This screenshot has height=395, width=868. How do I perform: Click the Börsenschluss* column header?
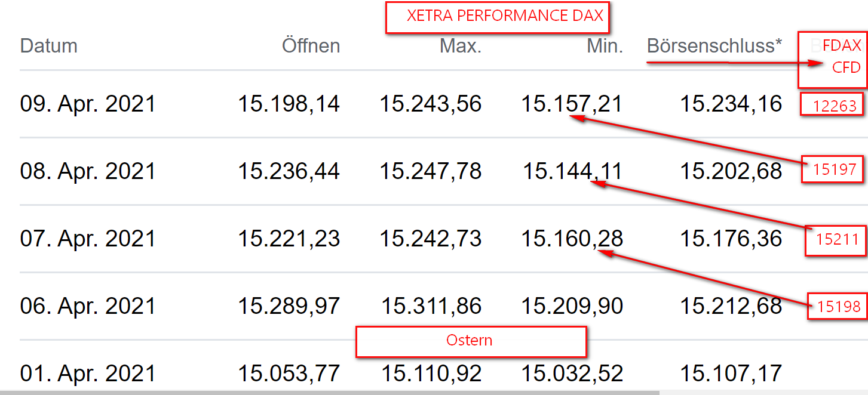coord(714,46)
